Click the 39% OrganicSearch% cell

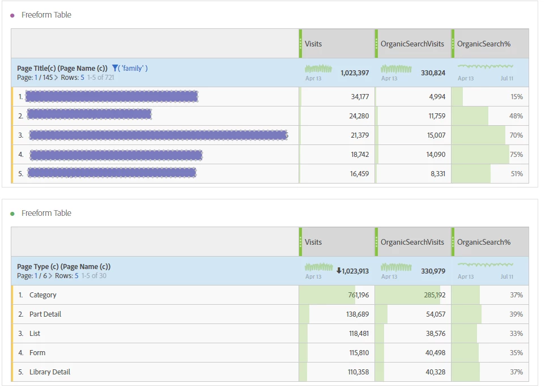coord(490,314)
